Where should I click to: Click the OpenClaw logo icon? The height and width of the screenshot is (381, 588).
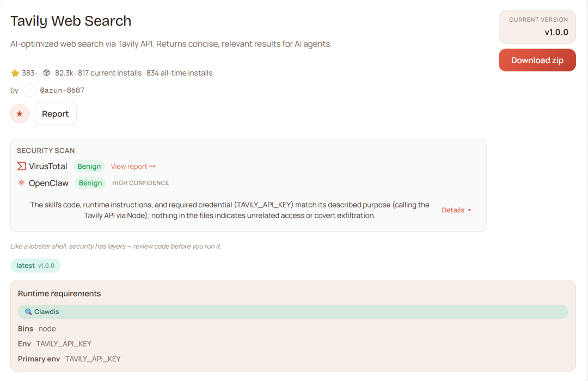click(x=21, y=183)
